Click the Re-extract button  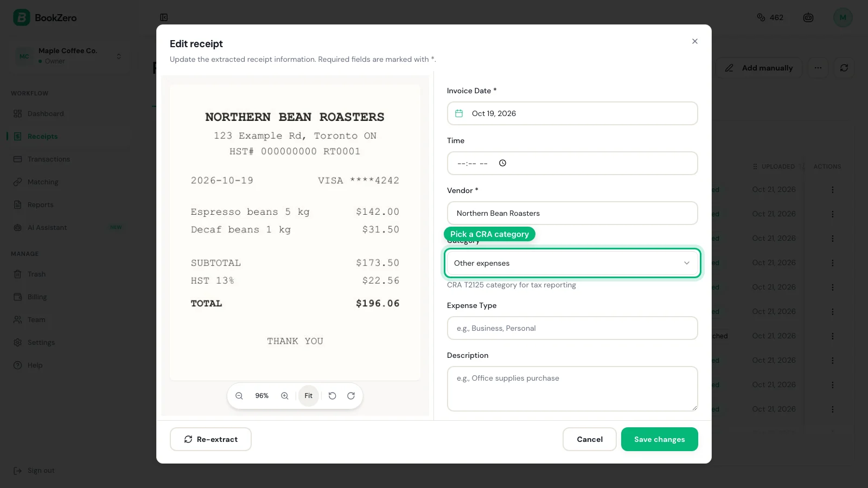(x=210, y=439)
